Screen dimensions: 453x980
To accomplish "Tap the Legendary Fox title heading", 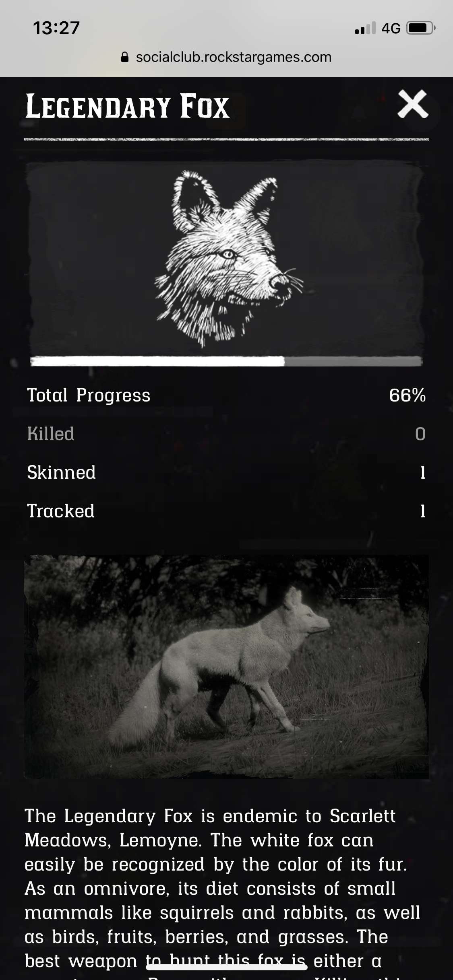I will [128, 107].
